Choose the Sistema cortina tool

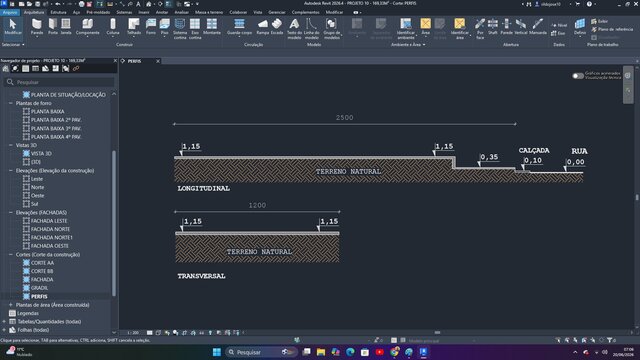pos(180,29)
